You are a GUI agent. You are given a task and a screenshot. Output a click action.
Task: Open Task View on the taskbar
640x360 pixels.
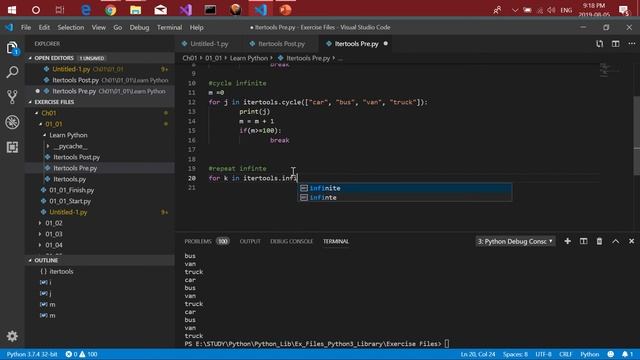click(x=60, y=9)
